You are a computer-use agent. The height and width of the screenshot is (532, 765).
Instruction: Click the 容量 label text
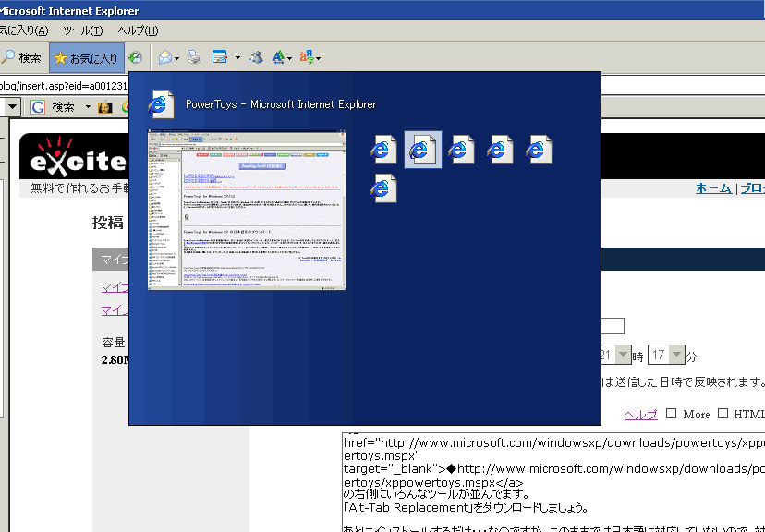point(114,343)
